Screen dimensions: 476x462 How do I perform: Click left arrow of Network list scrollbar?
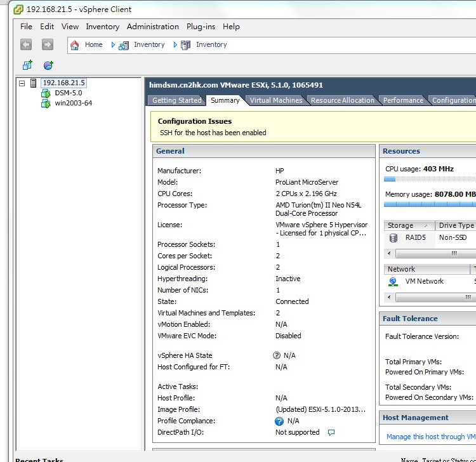(x=389, y=297)
